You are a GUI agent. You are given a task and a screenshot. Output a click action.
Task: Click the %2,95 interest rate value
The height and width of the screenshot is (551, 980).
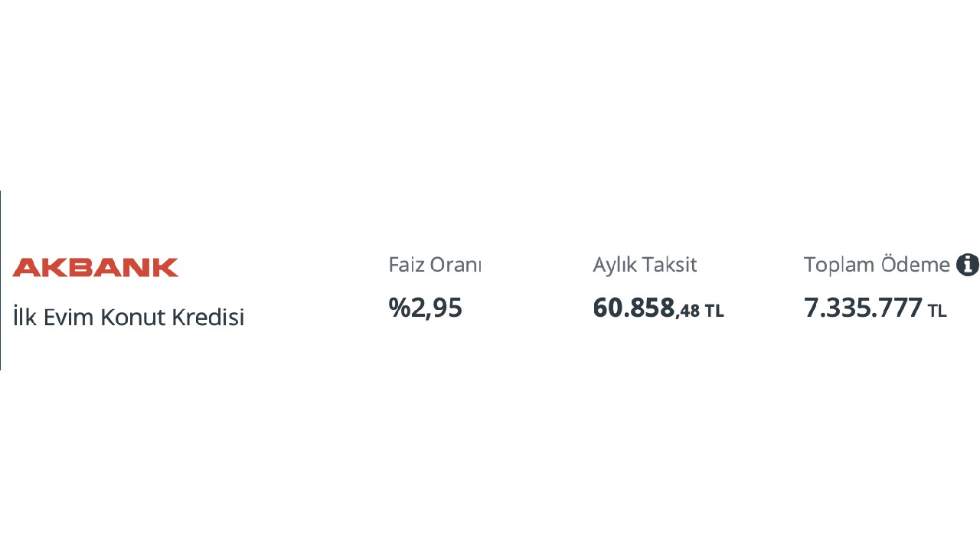click(426, 307)
